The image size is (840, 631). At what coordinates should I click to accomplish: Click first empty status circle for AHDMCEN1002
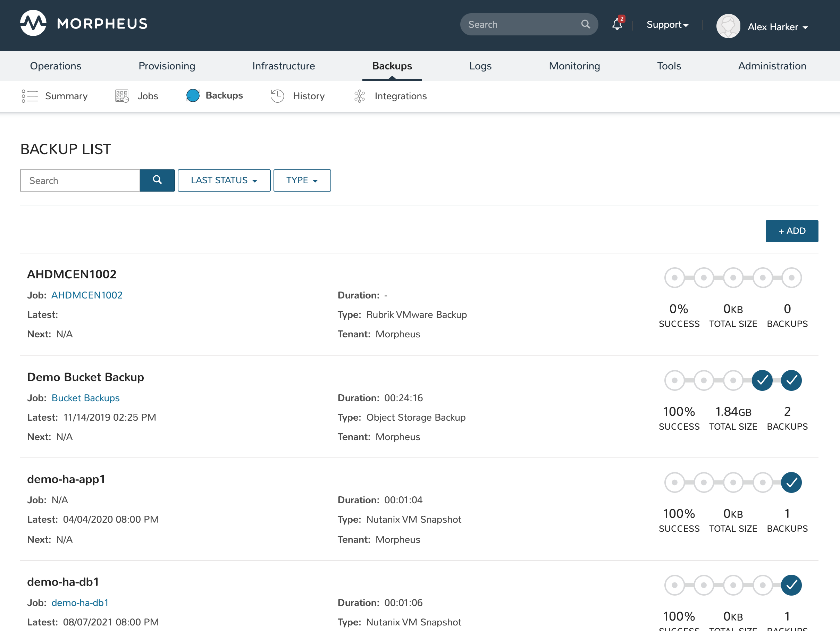[x=674, y=278]
